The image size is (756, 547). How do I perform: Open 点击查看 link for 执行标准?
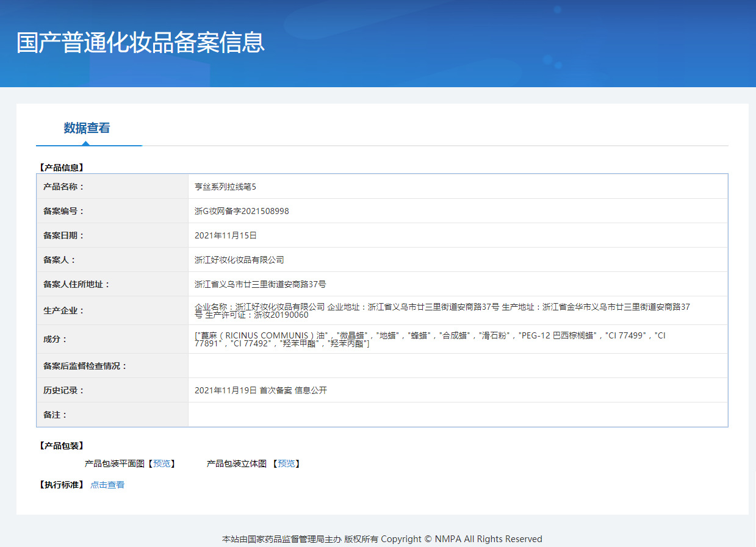coord(107,485)
